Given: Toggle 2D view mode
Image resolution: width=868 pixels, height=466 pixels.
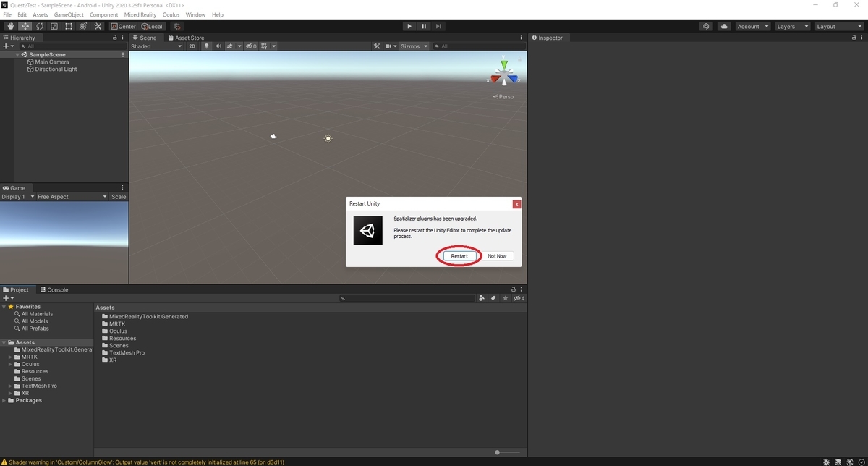Looking at the screenshot, I should pyautogui.click(x=192, y=46).
